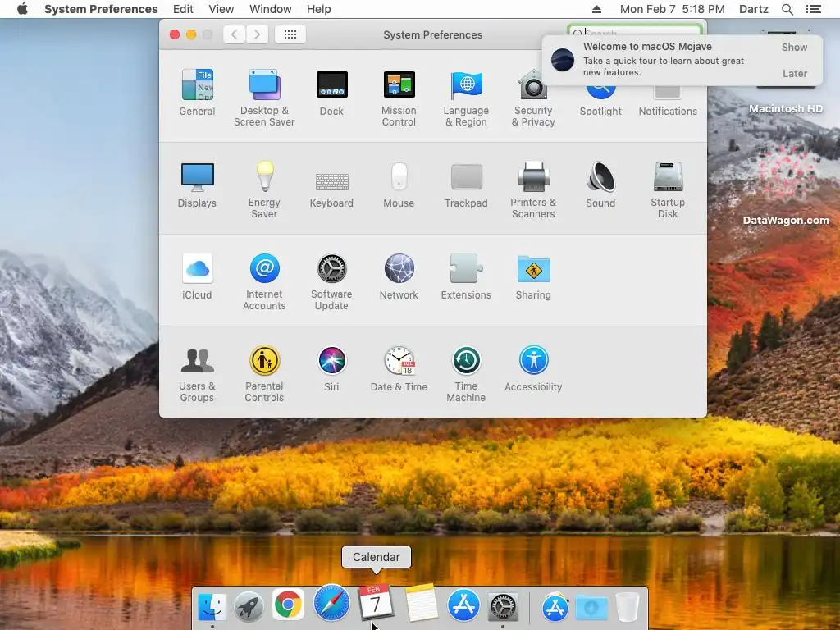Screen dimensions: 840x630
Task: Open the Help menu
Action: 319,9
